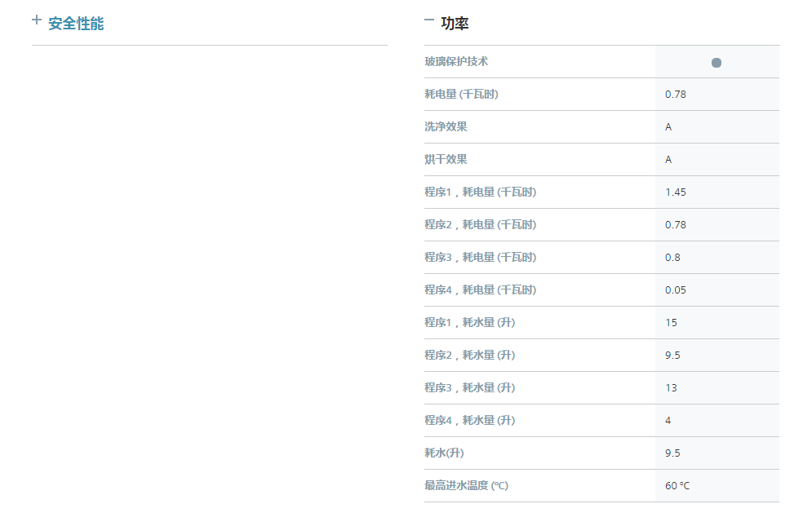
Task: Select the 耗水(升) row label
Action: point(444,453)
